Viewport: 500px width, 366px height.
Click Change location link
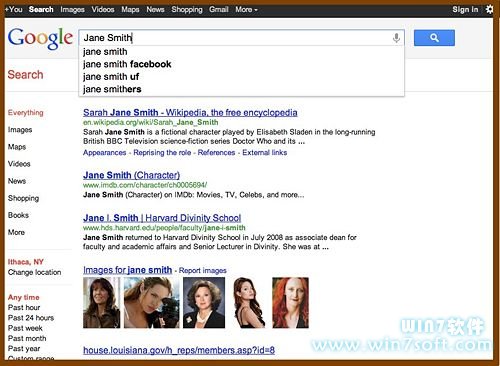click(x=34, y=272)
